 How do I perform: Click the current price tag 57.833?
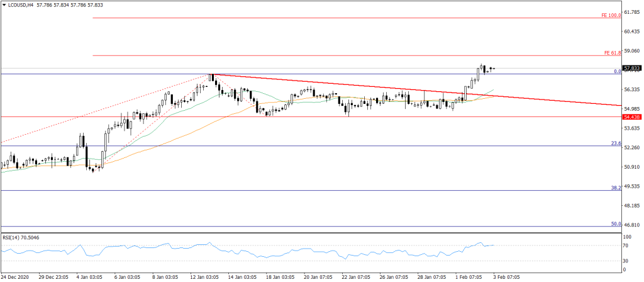[631, 68]
